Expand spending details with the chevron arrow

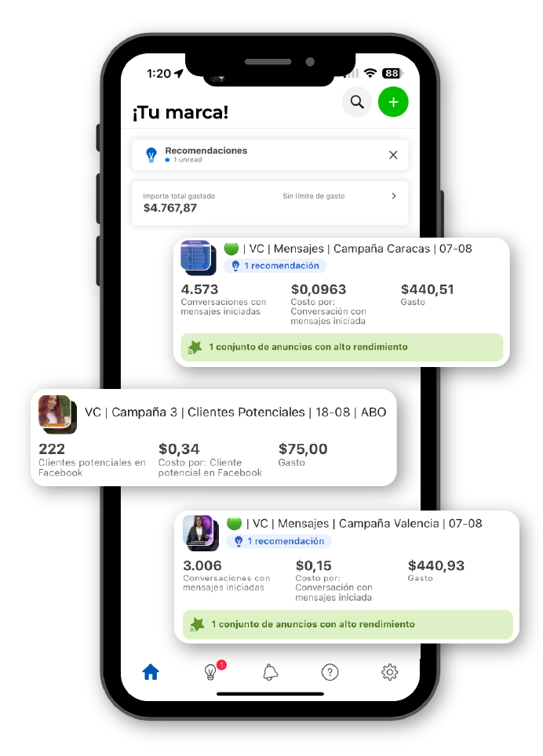point(394,196)
